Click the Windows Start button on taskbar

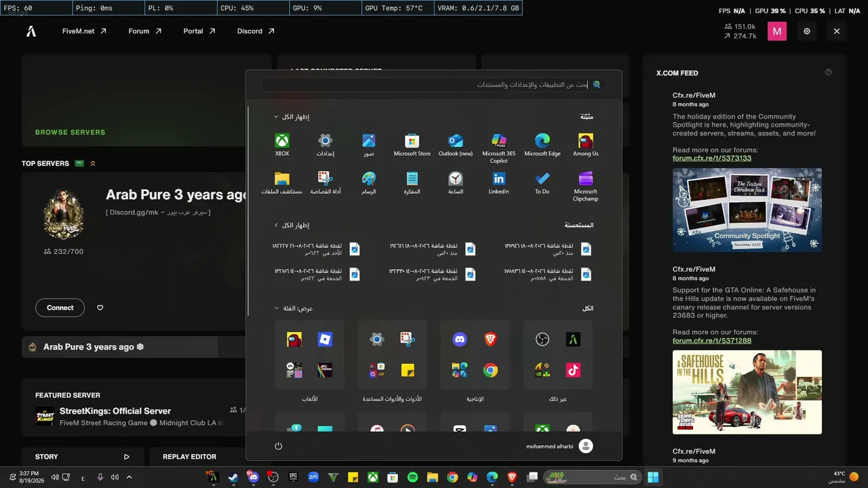coord(653,478)
